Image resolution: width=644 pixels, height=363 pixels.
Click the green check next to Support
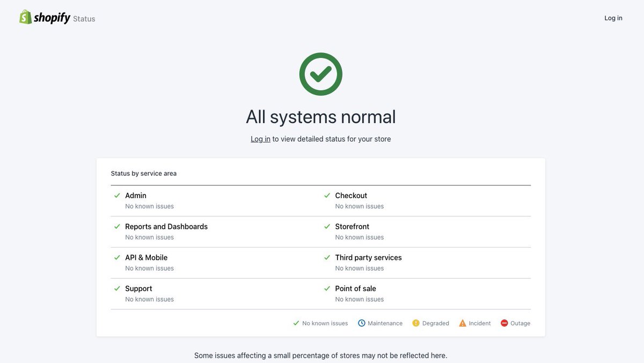click(x=117, y=288)
